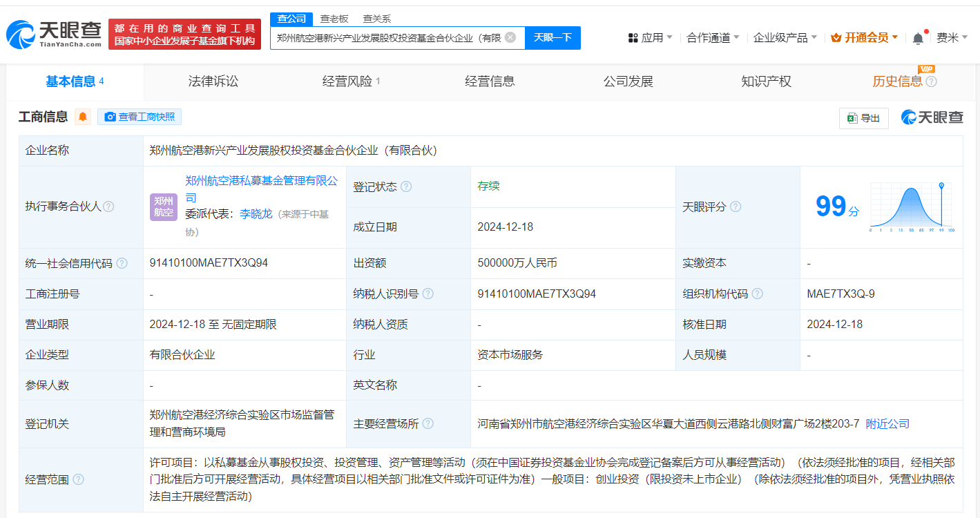
Task: Open 郑州航空港私募基金管理有限公司 link
Action: 261,180
